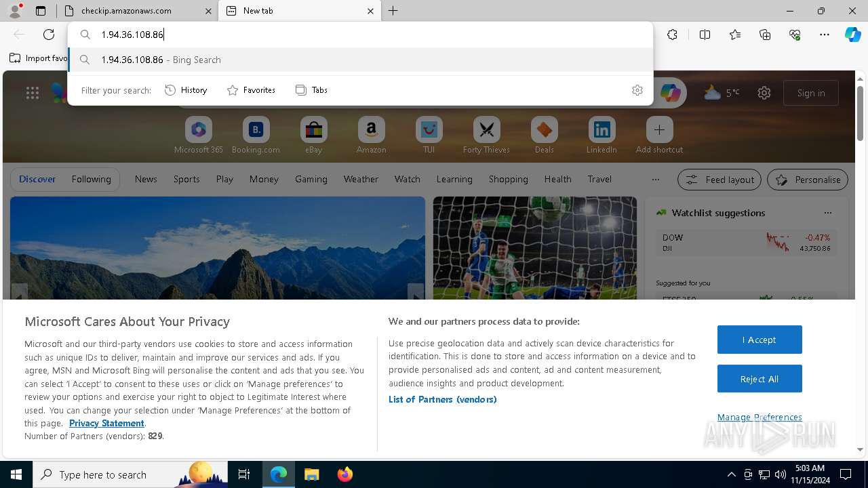Open the Feed layout options
The image size is (868, 488).
pos(719,180)
